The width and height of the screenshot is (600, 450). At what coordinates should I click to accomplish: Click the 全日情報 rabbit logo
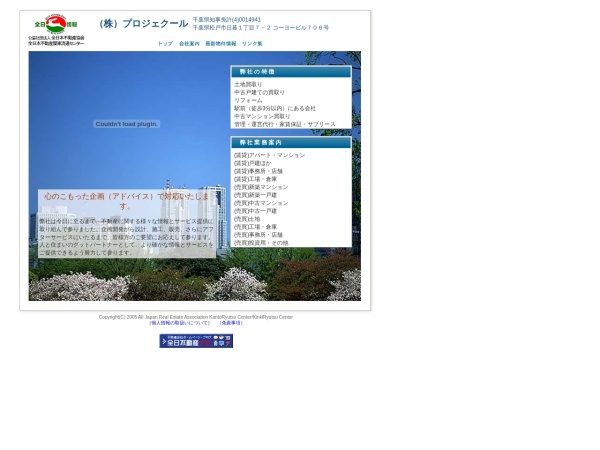coord(56,24)
